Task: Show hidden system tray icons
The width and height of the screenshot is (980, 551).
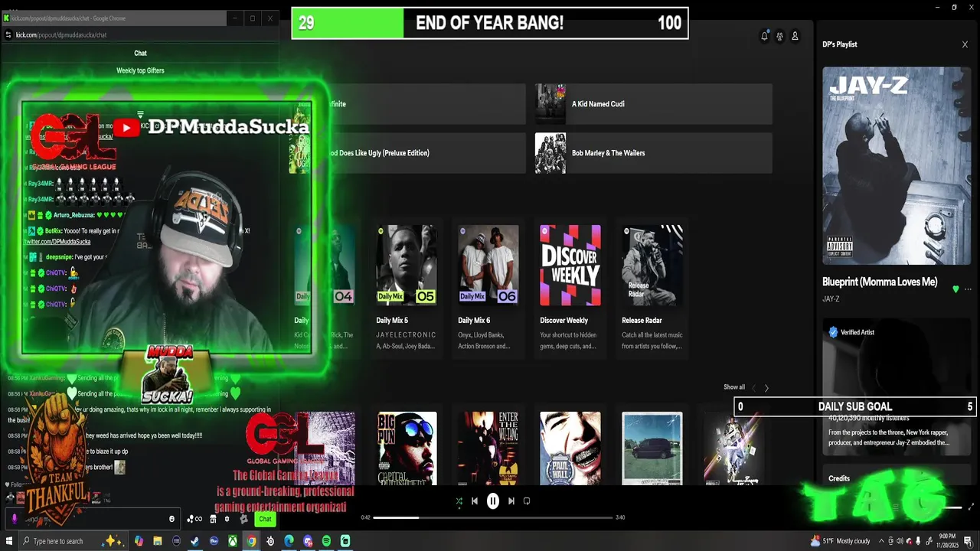Action: (881, 541)
